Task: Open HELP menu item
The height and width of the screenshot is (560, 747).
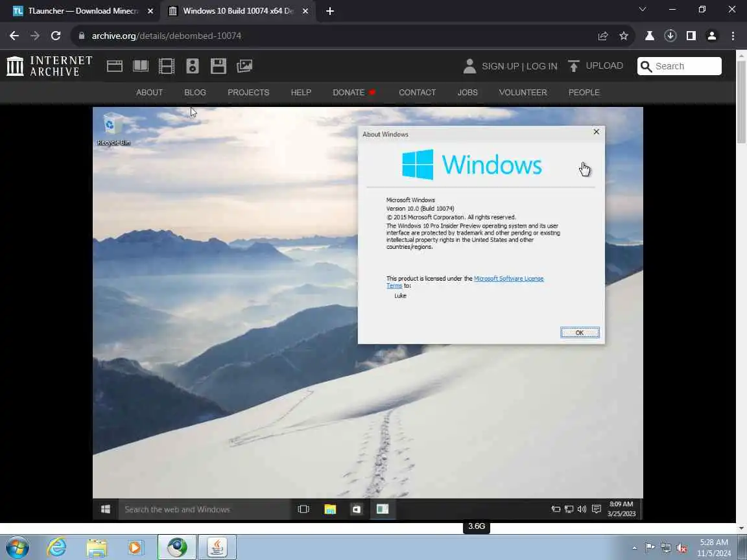Action: tap(301, 93)
